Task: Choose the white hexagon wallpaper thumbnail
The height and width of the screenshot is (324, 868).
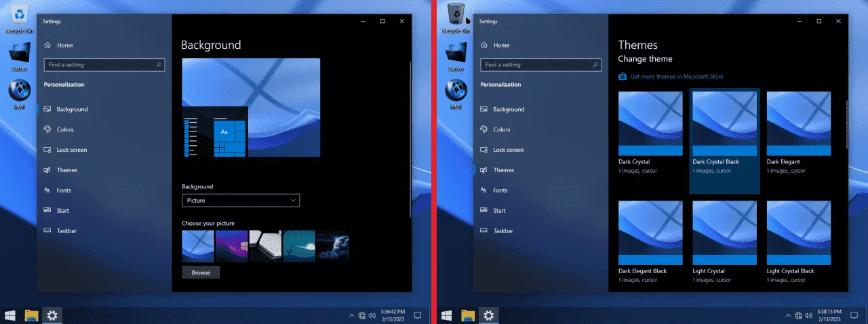Action: [265, 246]
